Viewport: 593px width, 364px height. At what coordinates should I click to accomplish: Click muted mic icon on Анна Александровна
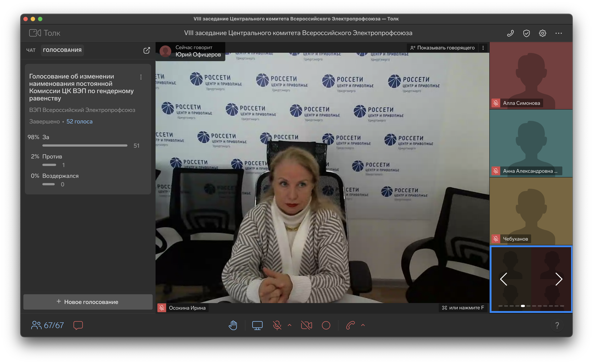coord(496,171)
